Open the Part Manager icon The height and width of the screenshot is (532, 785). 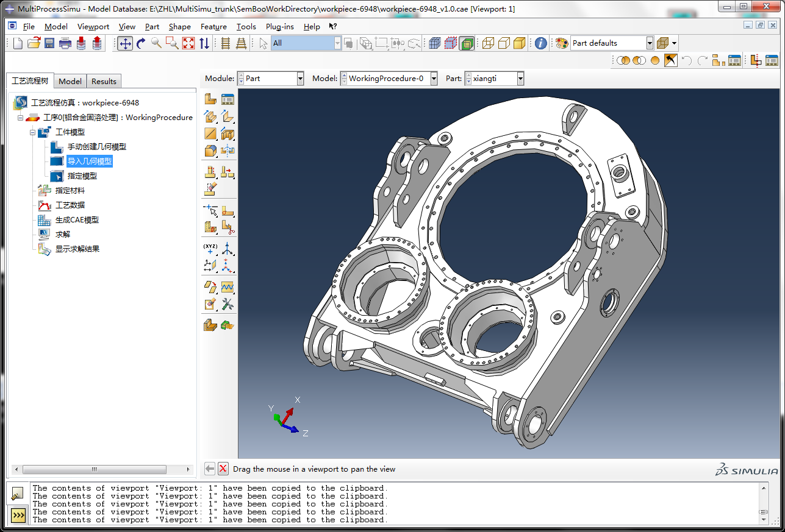click(x=228, y=99)
